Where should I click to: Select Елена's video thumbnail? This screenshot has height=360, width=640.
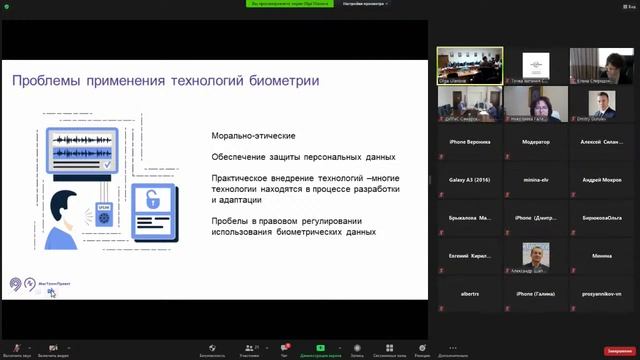point(602,66)
